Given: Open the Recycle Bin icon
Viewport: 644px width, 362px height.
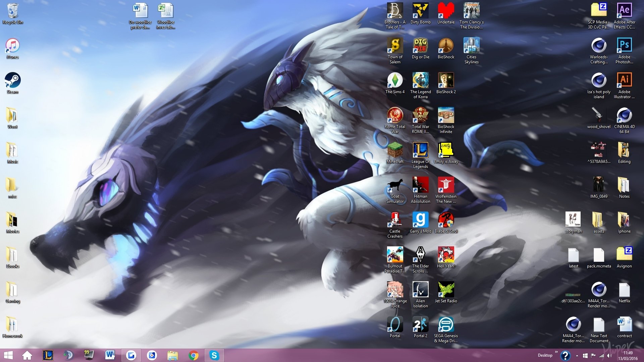Looking at the screenshot, I should [x=12, y=14].
